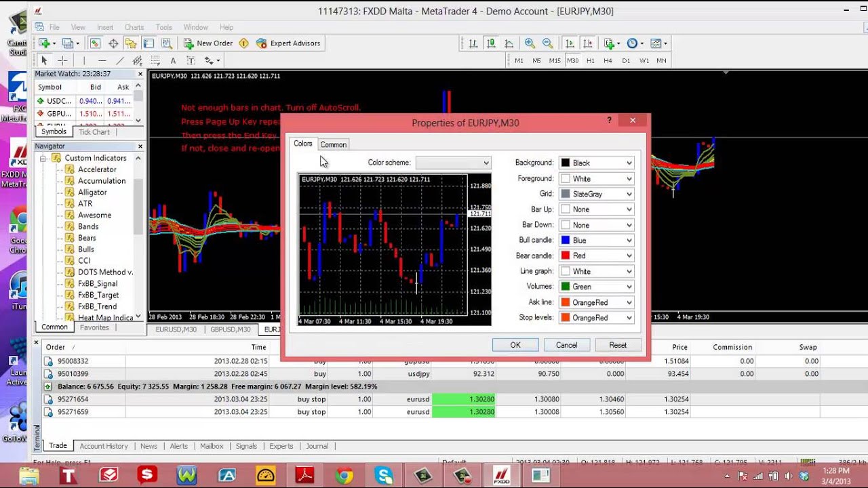Select the Trendline drawing tool

tap(120, 60)
